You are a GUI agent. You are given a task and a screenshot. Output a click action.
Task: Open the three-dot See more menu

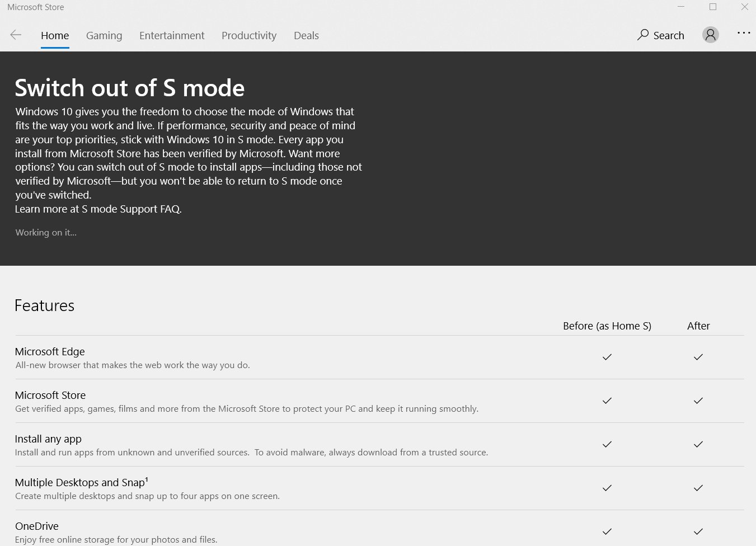pos(744,33)
